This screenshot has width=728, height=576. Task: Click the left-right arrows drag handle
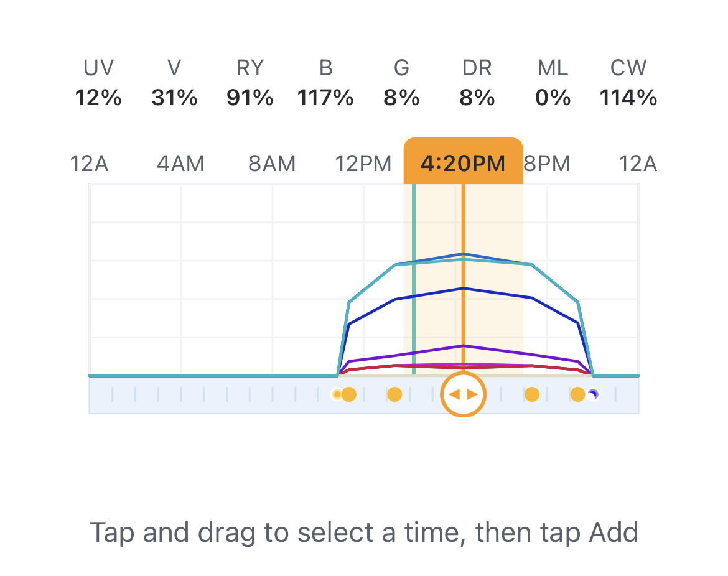463,394
